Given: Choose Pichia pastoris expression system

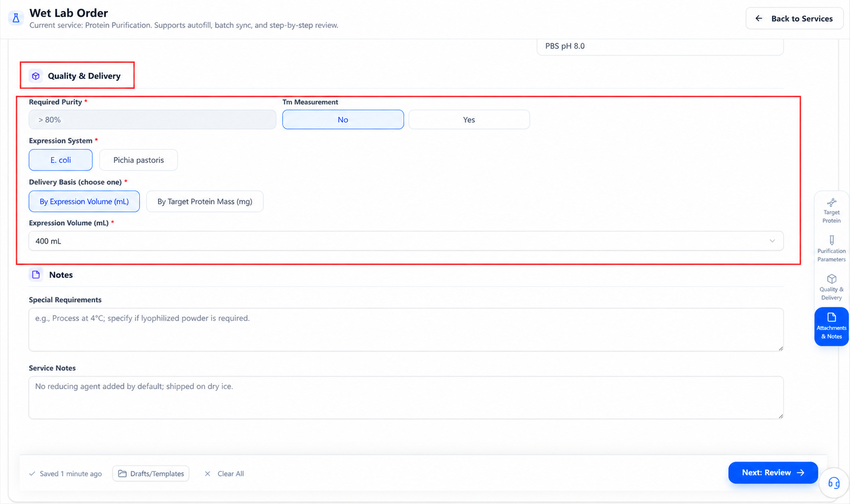Looking at the screenshot, I should point(138,160).
